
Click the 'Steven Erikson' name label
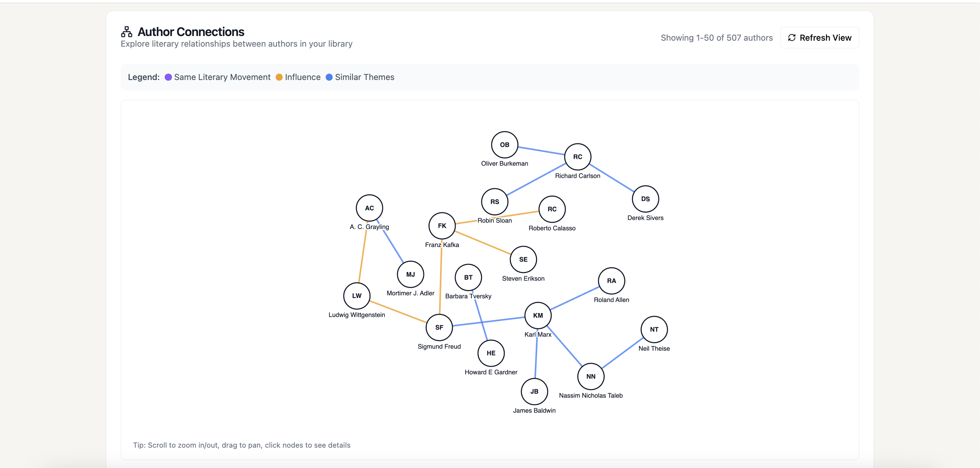(523, 279)
